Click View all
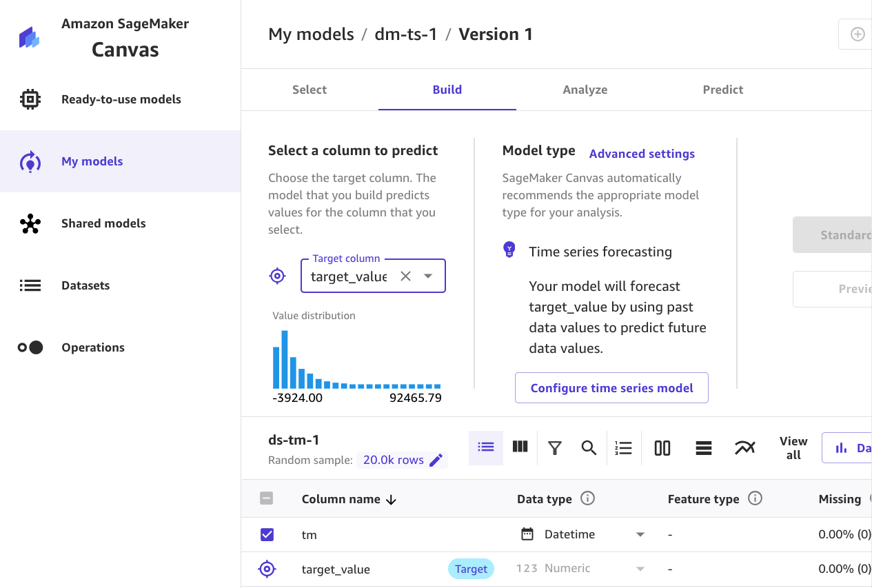This screenshot has height=588, width=872. click(793, 448)
